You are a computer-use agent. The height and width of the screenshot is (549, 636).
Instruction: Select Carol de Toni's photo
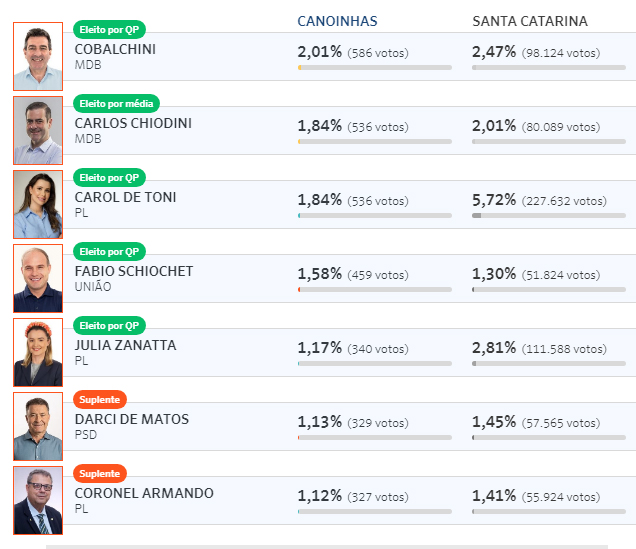[38, 204]
